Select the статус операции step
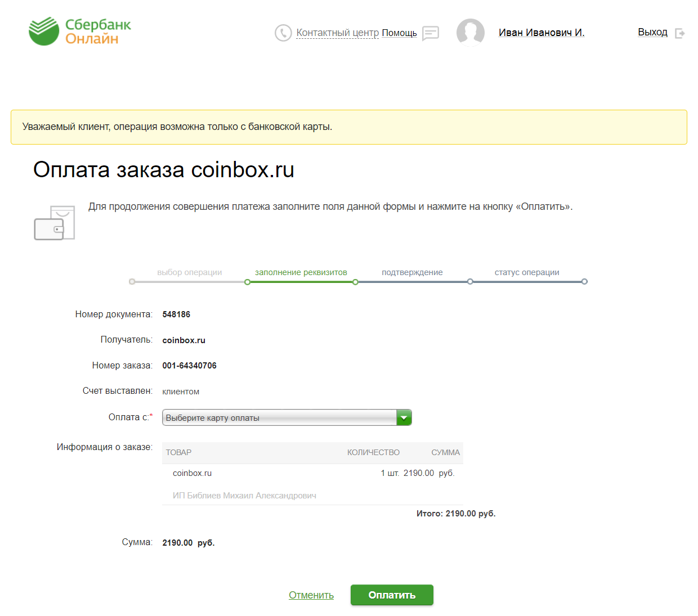 (x=527, y=272)
